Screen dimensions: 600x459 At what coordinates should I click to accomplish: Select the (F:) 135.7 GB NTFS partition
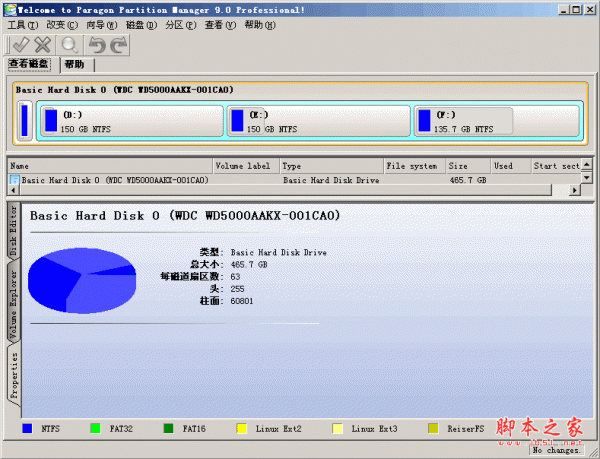(x=497, y=121)
